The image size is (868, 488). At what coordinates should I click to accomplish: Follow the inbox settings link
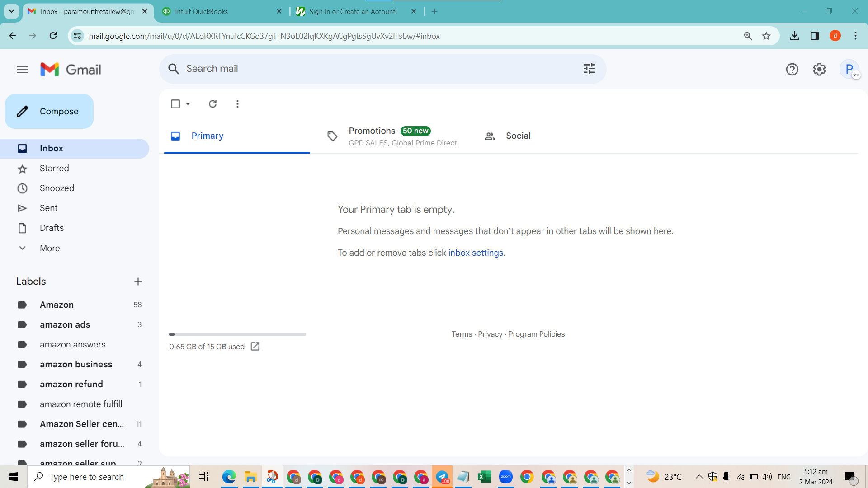coord(476,253)
